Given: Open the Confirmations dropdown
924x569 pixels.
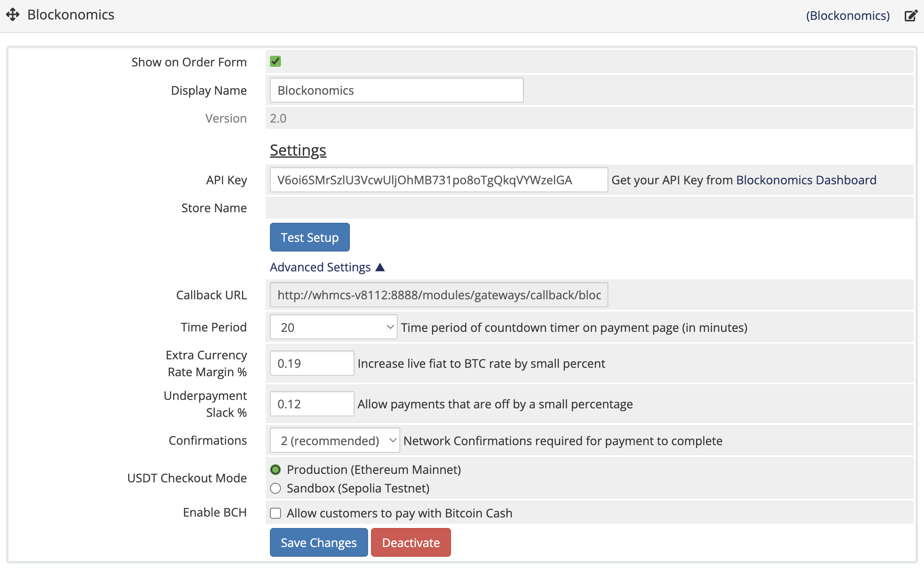Looking at the screenshot, I should (335, 440).
